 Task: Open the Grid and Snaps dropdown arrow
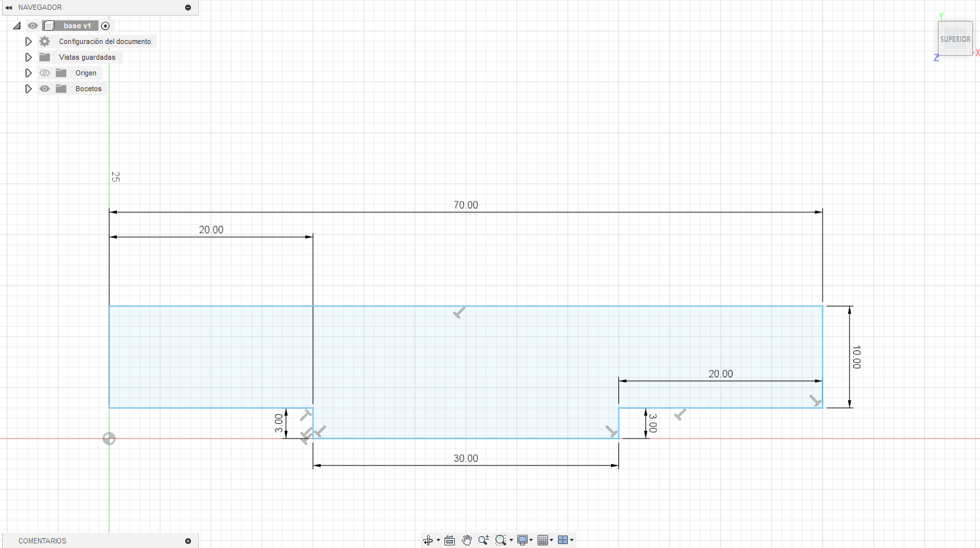click(x=552, y=540)
